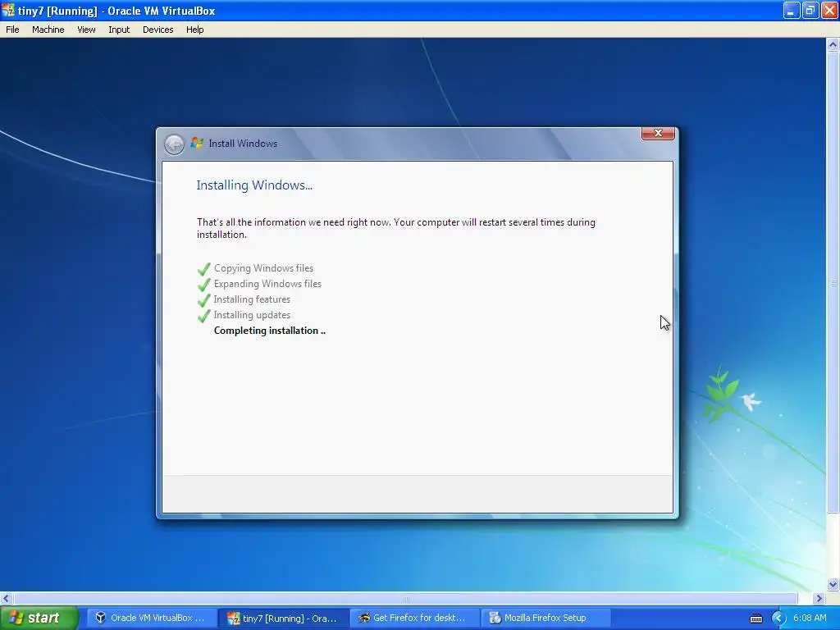Viewport: 840px width, 630px height.
Task: Close the VirtualBox VM window
Action: [829, 10]
